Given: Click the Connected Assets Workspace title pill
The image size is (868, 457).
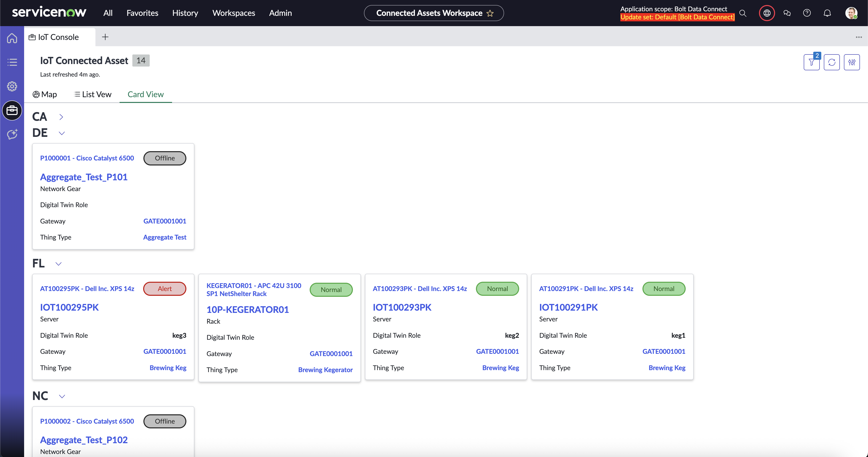Looking at the screenshot, I should point(434,13).
